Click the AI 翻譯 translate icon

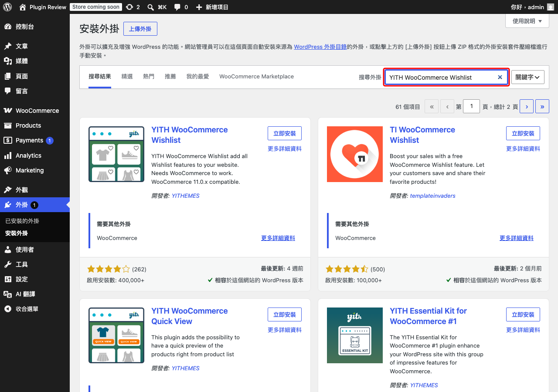8,294
